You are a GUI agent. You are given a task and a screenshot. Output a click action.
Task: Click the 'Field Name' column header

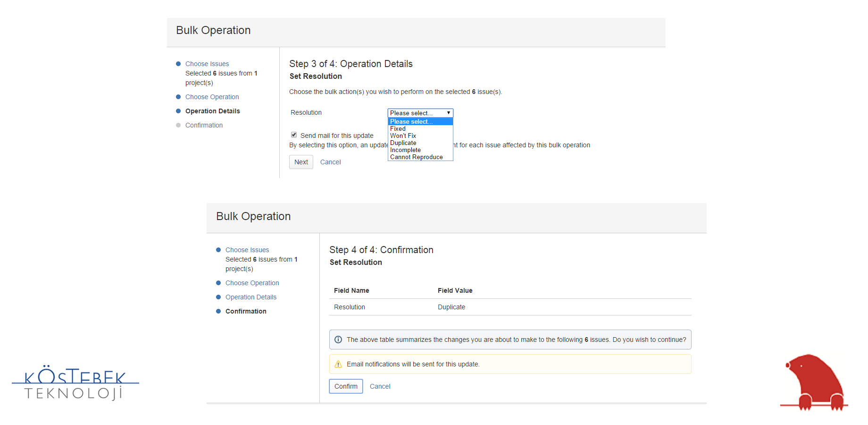click(x=351, y=290)
